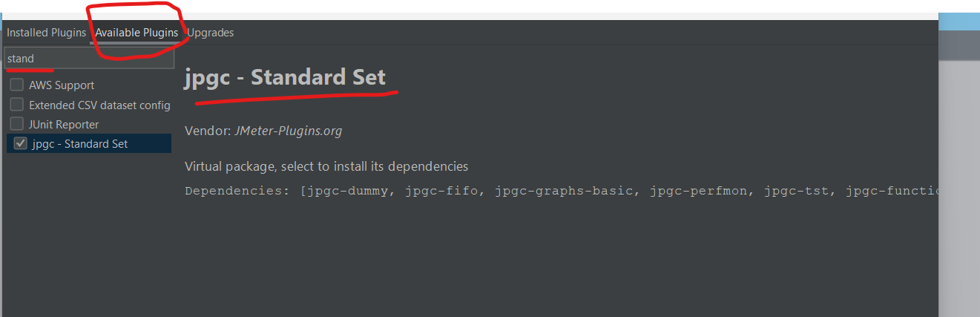Highlight the JUnit Reporter list entry
The height and width of the screenshot is (317, 980).
tap(64, 124)
